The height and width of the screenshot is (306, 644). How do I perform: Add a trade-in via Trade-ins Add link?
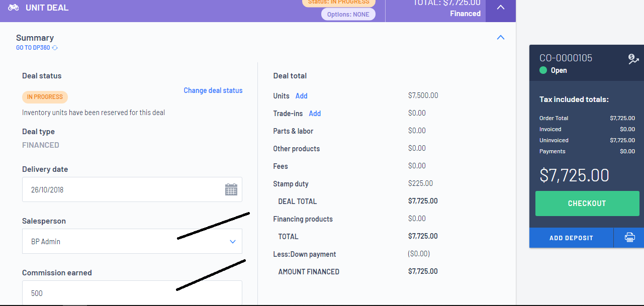pos(315,114)
